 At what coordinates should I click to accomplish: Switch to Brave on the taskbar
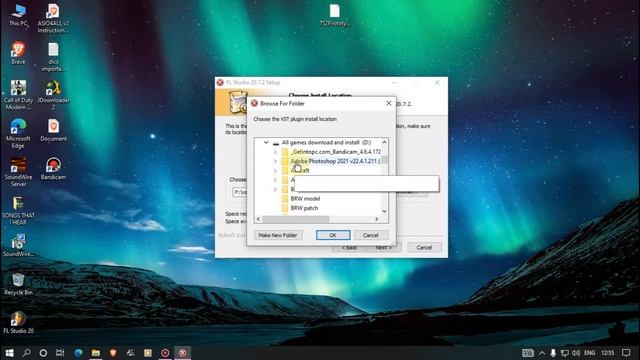pyautogui.click(x=113, y=353)
